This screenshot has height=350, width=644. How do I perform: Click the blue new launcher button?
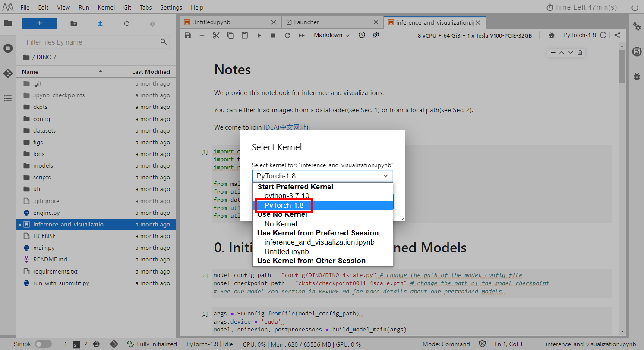40,23
